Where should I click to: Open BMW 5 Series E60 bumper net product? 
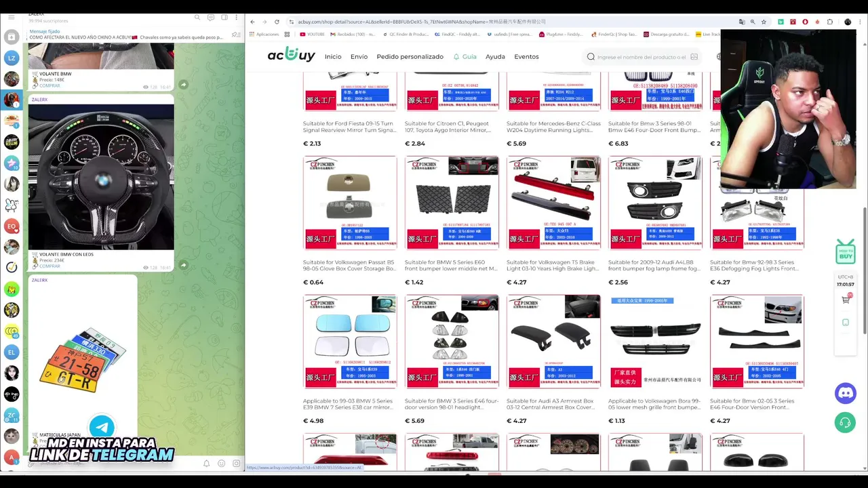coord(452,203)
